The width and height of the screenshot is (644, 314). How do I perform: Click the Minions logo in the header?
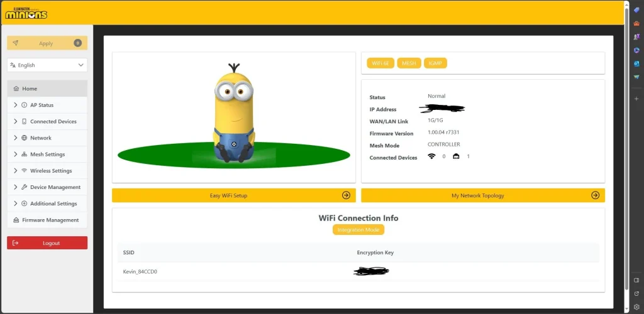(x=26, y=13)
